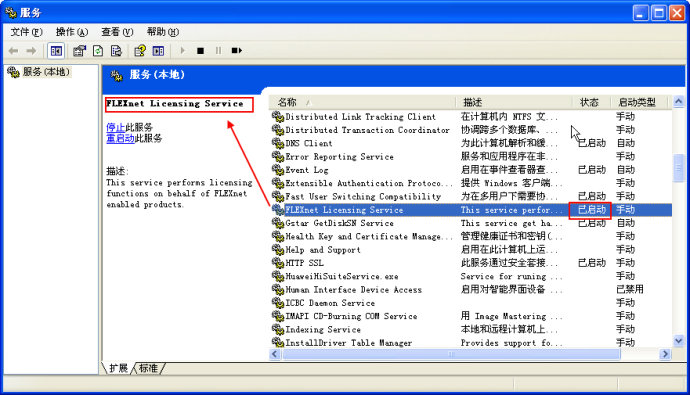This screenshot has height=395, width=690.
Task: Open the 查看(V) menu
Action: tap(117, 32)
